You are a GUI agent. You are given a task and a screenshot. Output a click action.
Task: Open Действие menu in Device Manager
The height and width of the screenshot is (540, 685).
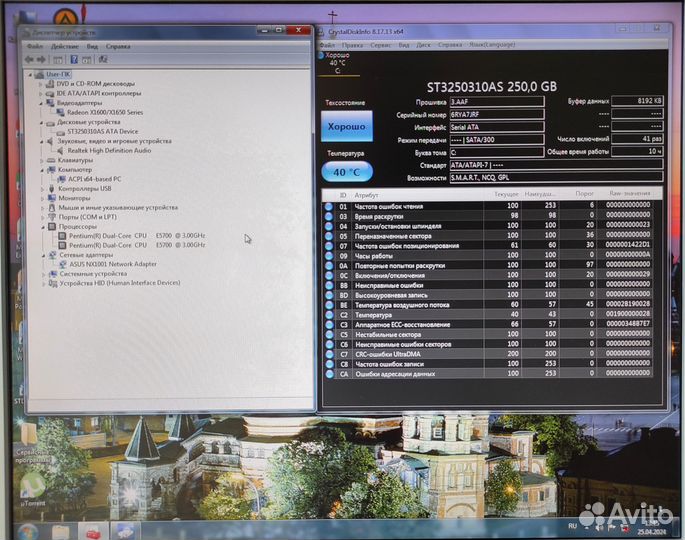(x=65, y=46)
